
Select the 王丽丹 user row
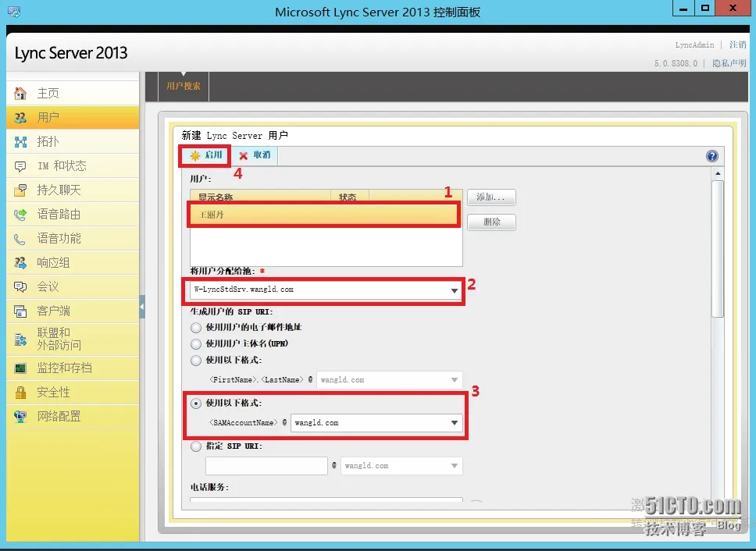323,215
